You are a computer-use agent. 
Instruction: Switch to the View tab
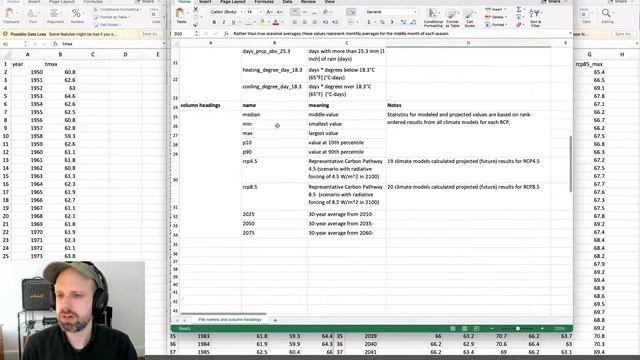tap(329, 2)
